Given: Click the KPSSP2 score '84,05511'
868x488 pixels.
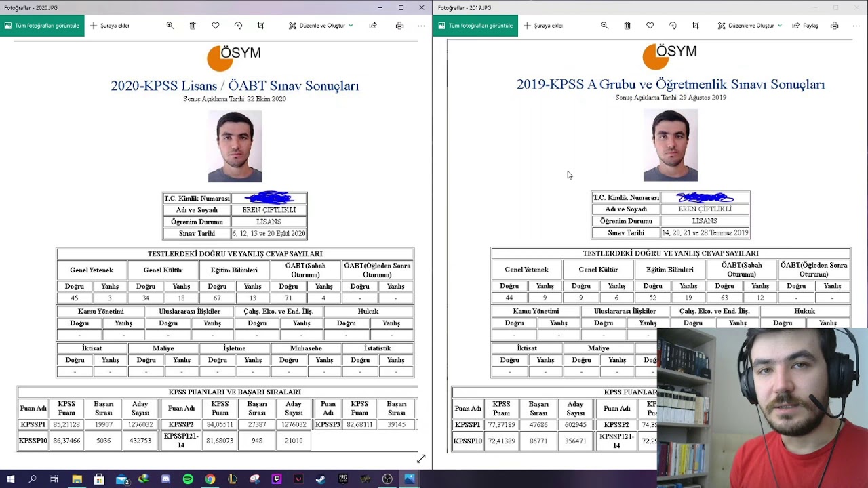Looking at the screenshot, I should [x=220, y=424].
